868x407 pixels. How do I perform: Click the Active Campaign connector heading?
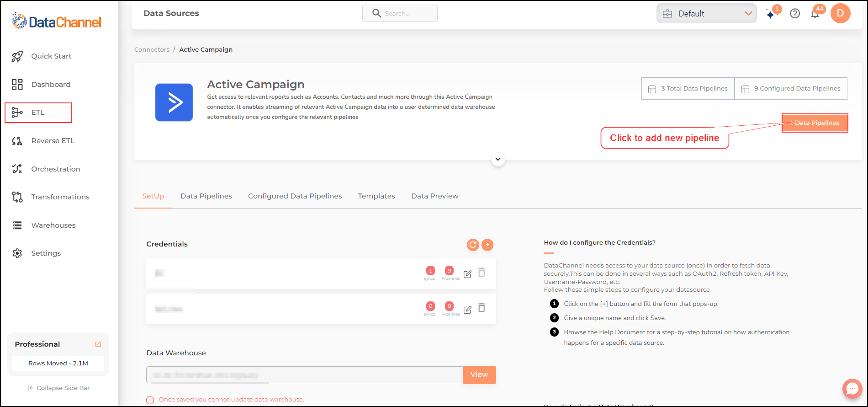[x=256, y=85]
